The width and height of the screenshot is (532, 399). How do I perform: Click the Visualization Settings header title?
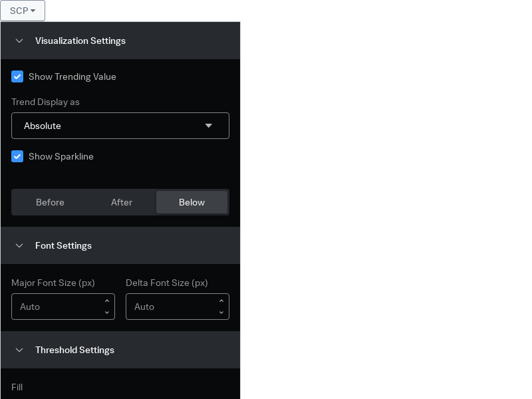coord(80,41)
